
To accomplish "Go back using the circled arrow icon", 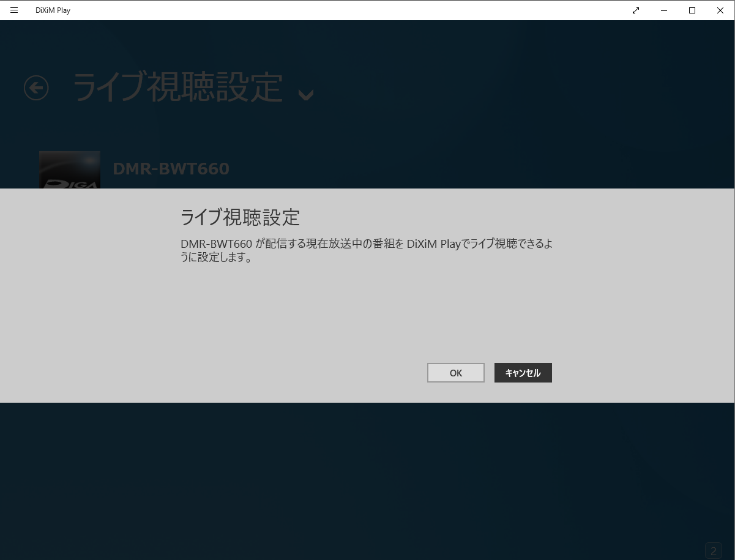I will [36, 88].
